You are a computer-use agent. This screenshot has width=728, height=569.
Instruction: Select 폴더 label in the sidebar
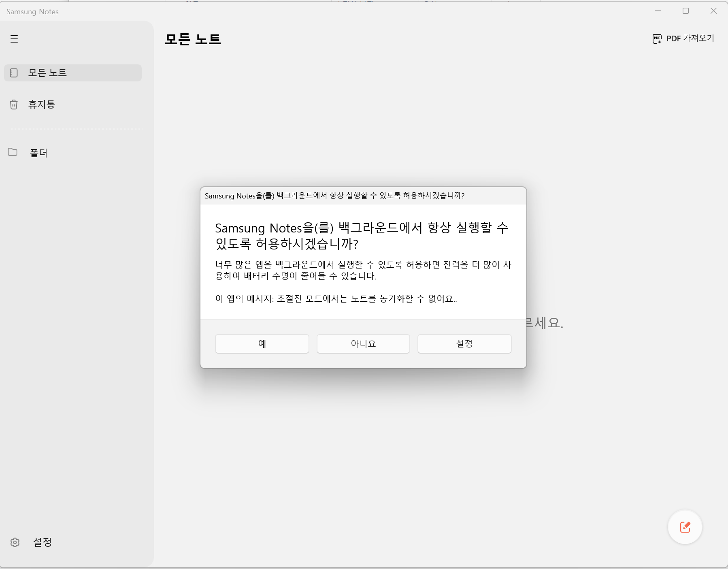[x=38, y=153]
